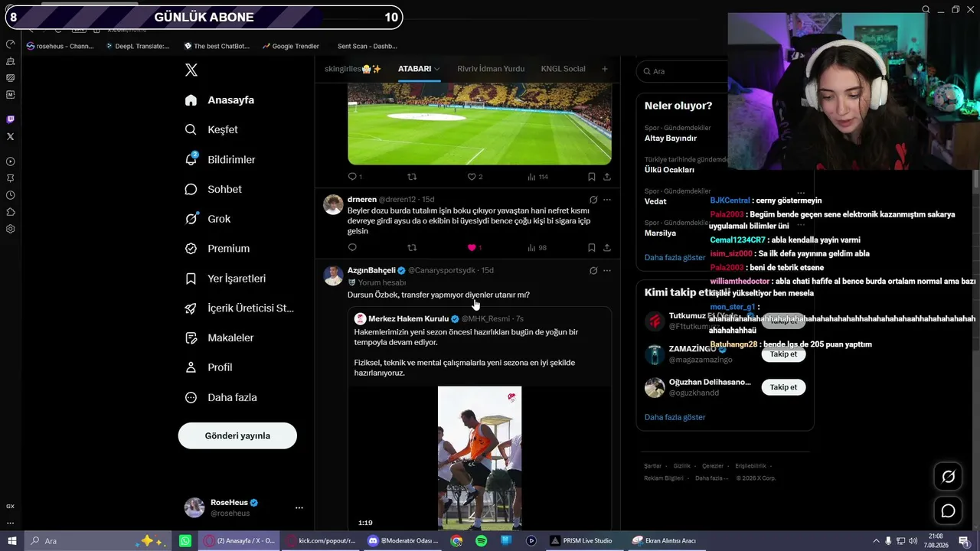Open more options on AzgınBahçeli's post
Image resolution: width=980 pixels, height=551 pixels.
(x=607, y=271)
